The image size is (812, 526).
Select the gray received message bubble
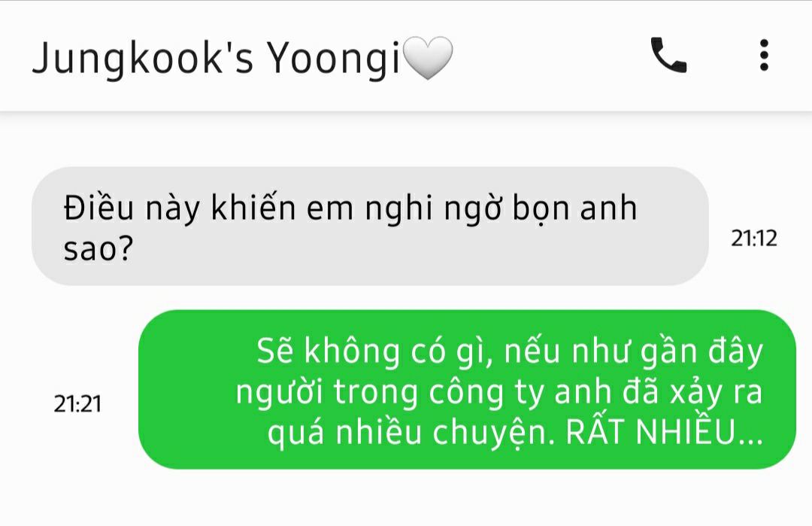click(x=370, y=226)
